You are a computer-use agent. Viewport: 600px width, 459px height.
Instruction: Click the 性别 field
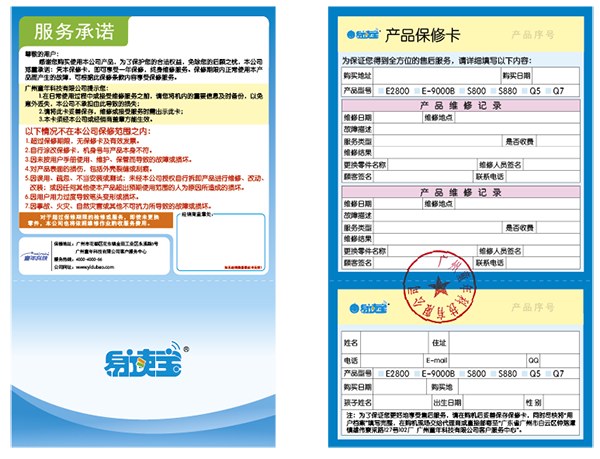[561, 402]
